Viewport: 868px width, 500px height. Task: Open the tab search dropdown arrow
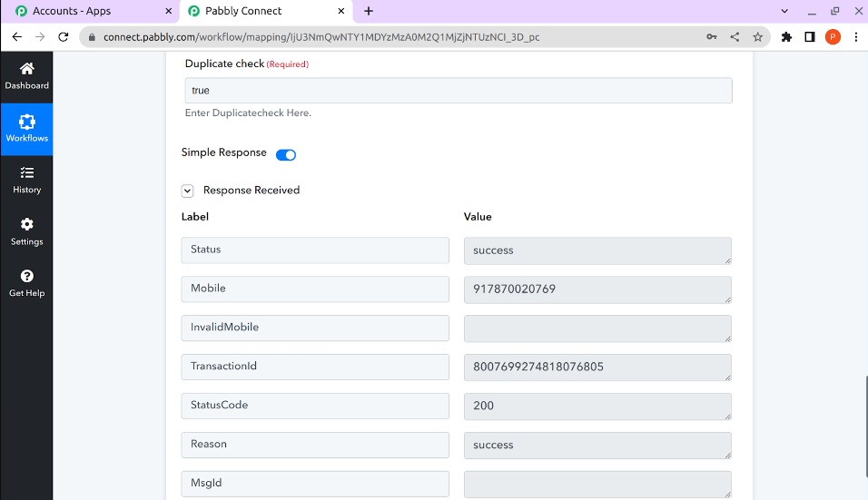click(x=784, y=11)
